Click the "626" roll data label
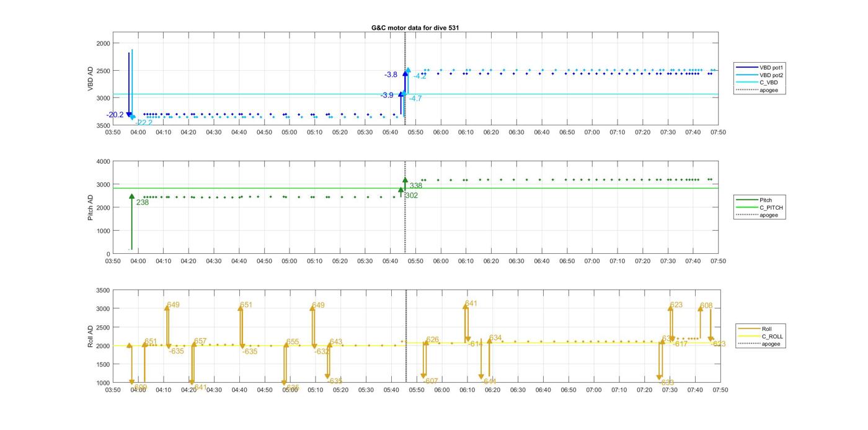868x430 pixels. pyautogui.click(x=433, y=340)
